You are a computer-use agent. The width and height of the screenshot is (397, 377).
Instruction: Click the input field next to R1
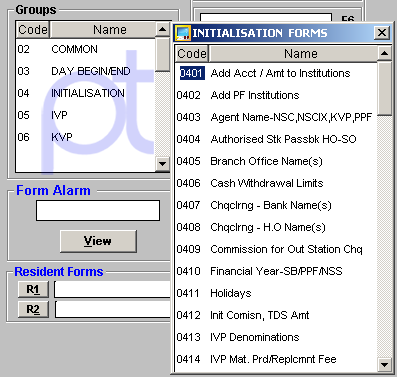click(112, 289)
